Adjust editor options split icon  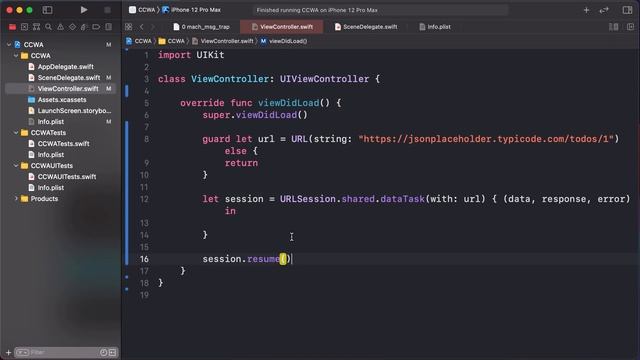coord(613,27)
